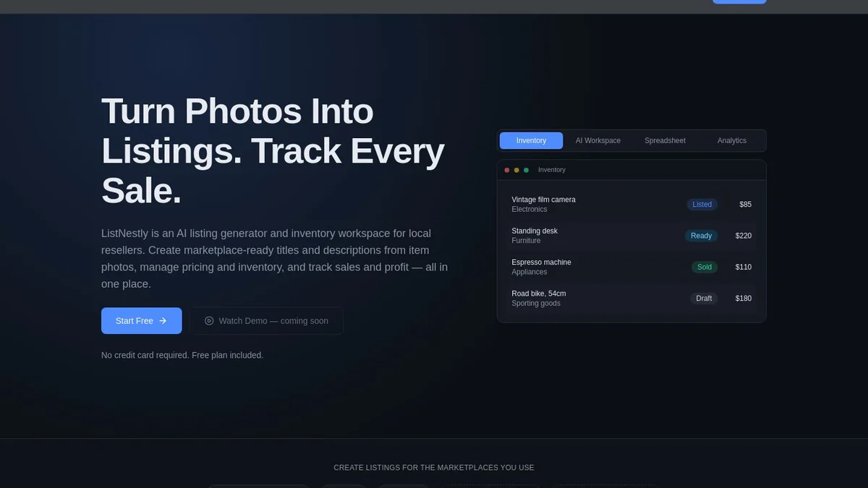Screen dimensions: 868x488
Task: Click the Listed status badge
Action: click(x=702, y=205)
